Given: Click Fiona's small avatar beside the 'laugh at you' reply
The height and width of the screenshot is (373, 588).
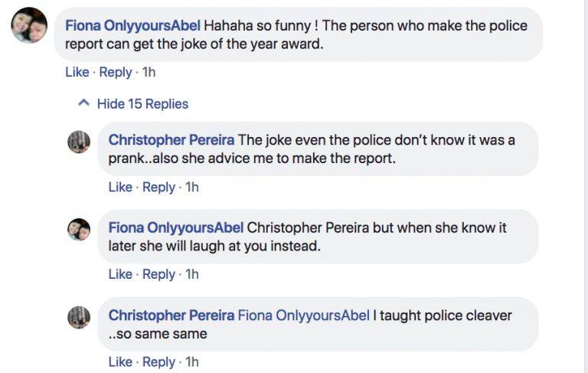Looking at the screenshot, I should [80, 229].
